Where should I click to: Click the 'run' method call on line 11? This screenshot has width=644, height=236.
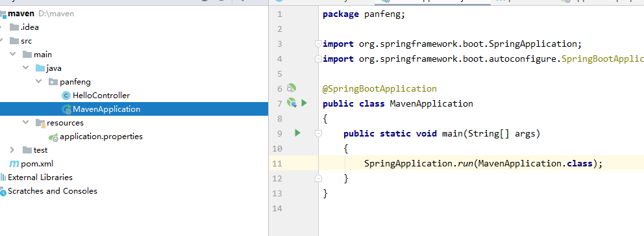pyautogui.click(x=465, y=163)
